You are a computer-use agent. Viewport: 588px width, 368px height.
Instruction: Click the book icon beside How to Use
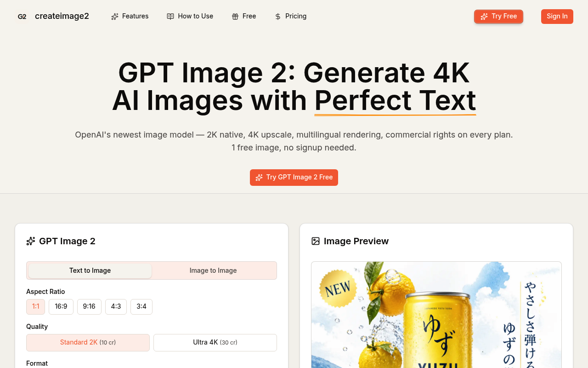click(x=170, y=17)
